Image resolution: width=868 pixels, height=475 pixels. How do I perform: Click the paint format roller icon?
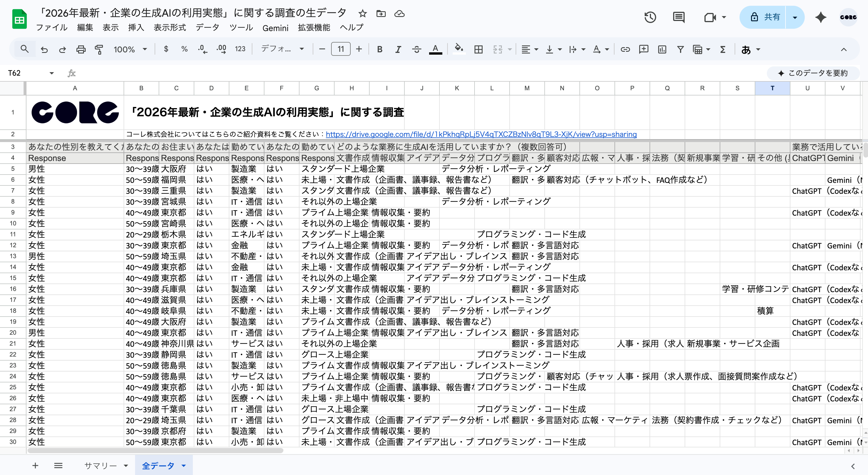click(x=99, y=49)
